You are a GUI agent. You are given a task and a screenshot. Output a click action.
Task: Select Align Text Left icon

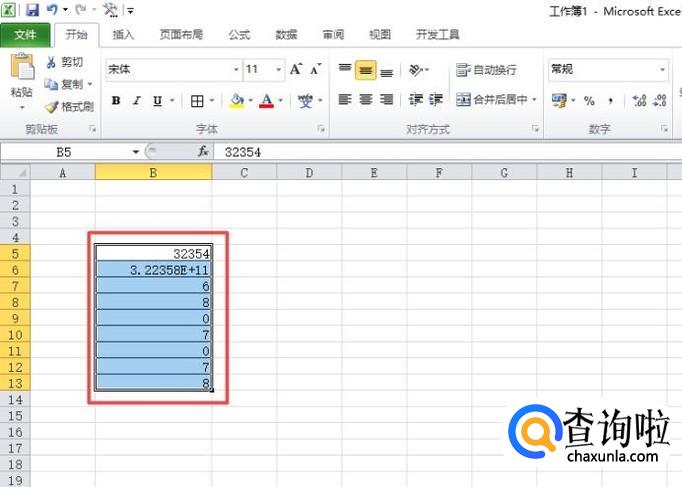(345, 100)
